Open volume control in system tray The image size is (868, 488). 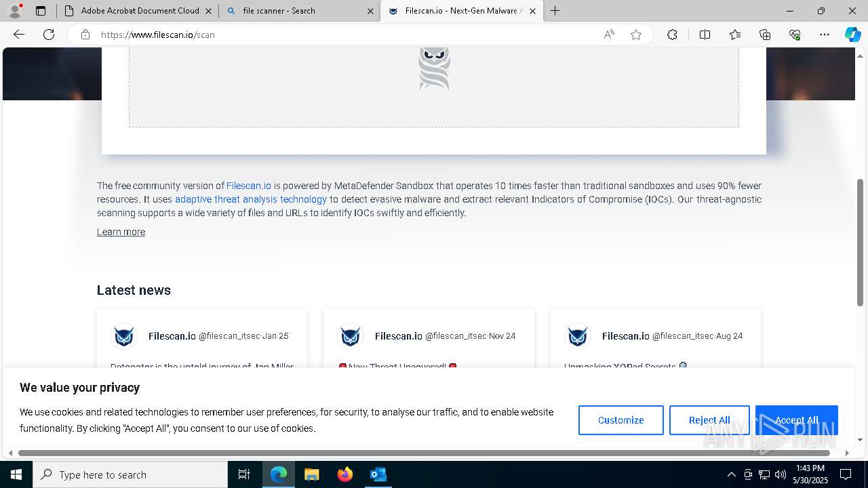[x=781, y=474]
